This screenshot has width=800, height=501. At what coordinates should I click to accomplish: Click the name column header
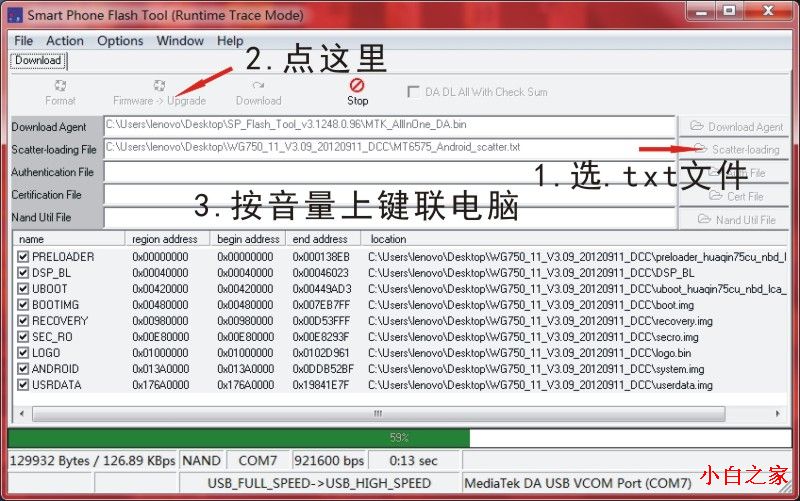(69, 239)
